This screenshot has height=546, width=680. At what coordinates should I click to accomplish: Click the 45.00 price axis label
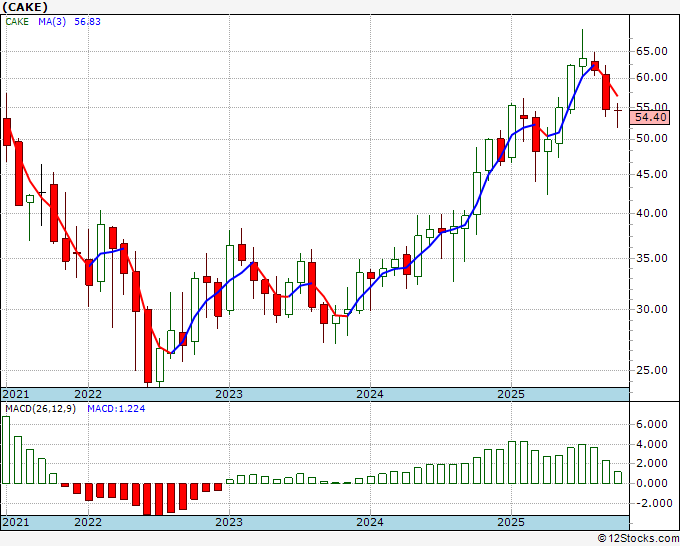651,174
